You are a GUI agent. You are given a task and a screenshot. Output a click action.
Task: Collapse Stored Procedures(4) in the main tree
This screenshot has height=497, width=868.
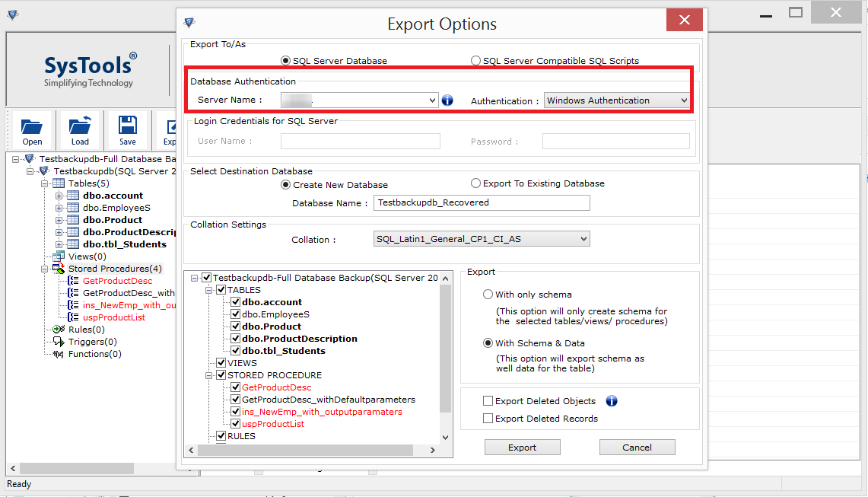point(44,269)
